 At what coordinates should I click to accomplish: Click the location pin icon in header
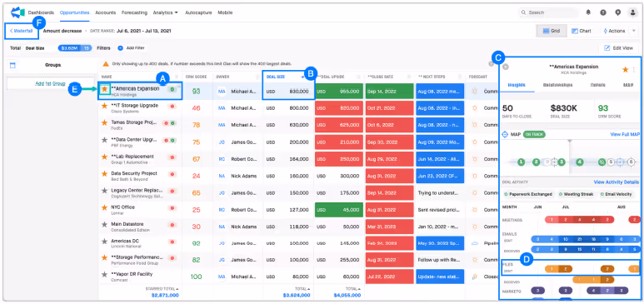click(617, 12)
